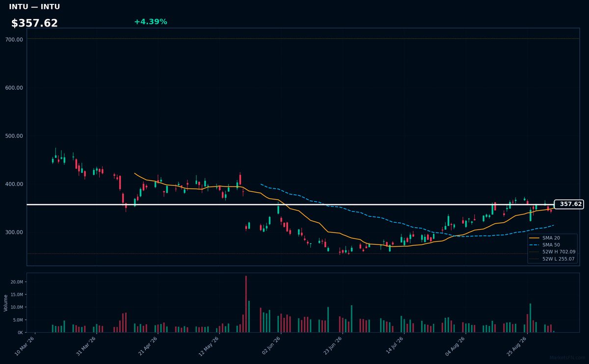The image size is (589, 364).
Task: Click the 14 Jul '26 date label
Action: click(x=394, y=346)
